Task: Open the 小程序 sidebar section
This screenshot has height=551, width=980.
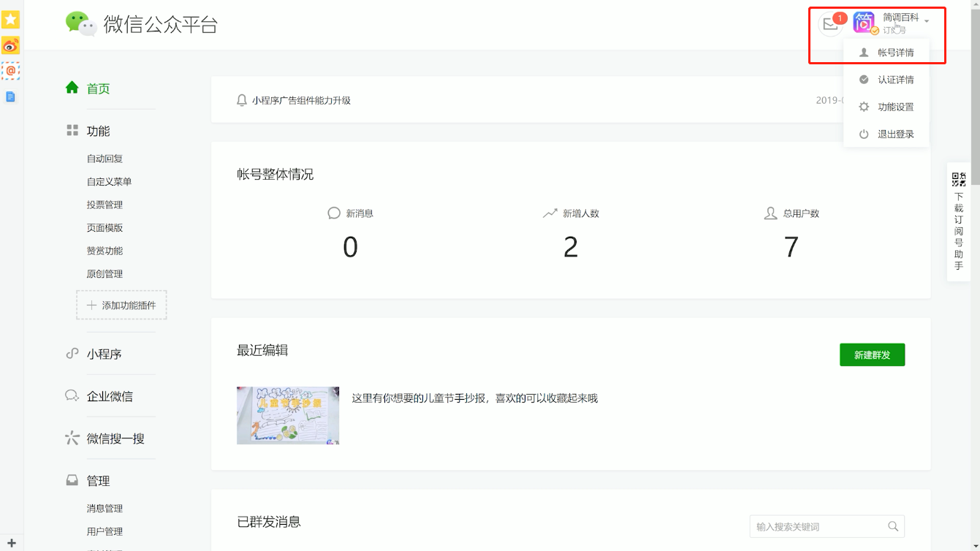Action: pyautogui.click(x=104, y=354)
